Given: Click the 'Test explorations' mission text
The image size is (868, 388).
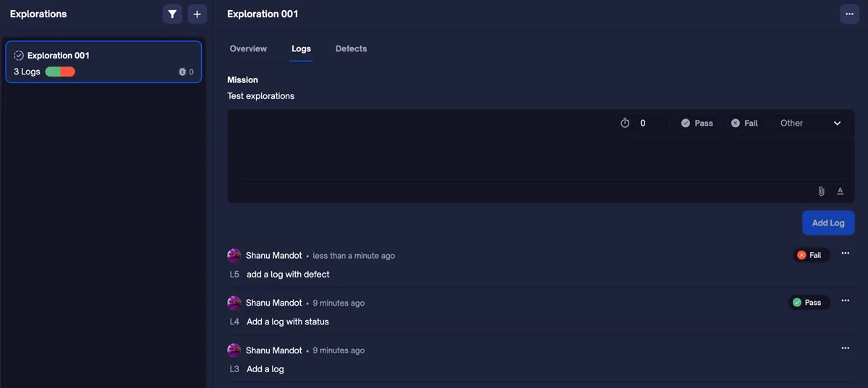Looking at the screenshot, I should 261,96.
